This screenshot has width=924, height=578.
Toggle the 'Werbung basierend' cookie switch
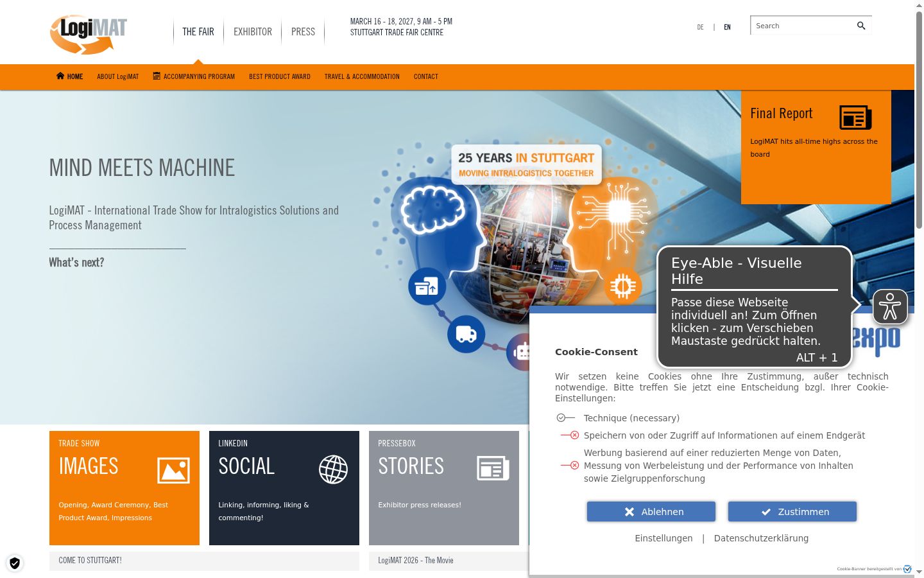(570, 466)
